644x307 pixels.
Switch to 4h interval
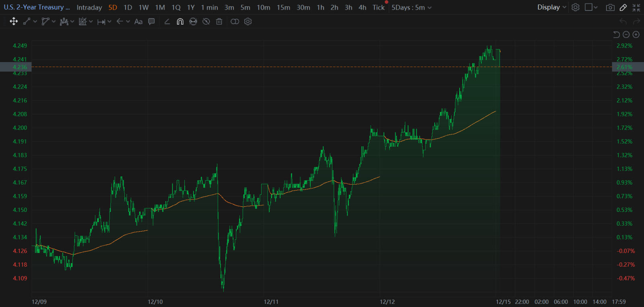[363, 7]
